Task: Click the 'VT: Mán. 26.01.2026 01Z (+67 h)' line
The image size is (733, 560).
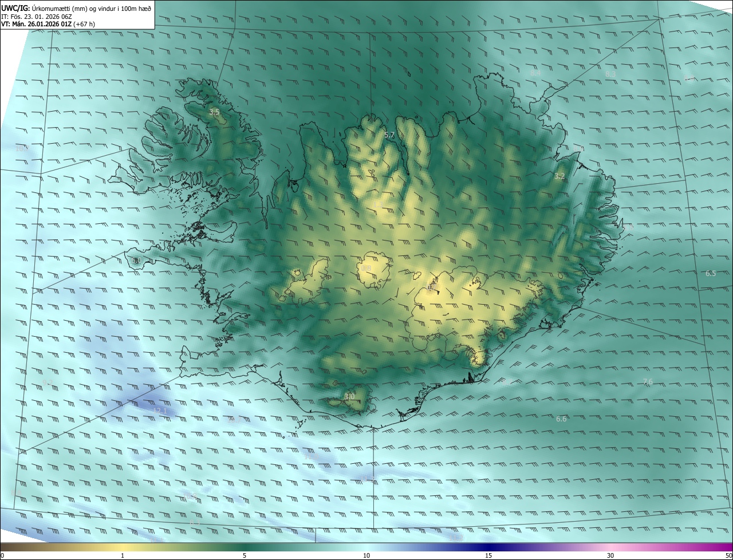Action: (48, 24)
